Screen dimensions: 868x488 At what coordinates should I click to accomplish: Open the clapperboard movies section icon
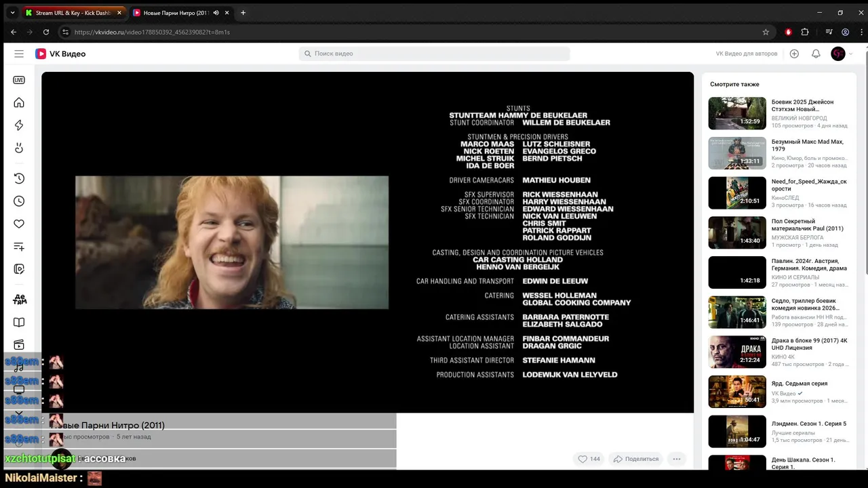tap(19, 345)
